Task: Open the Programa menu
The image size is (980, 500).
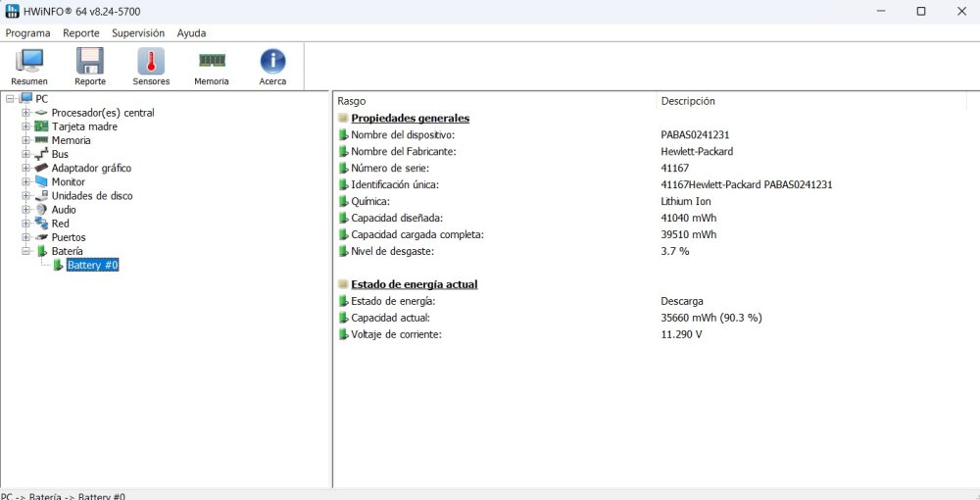Action: click(28, 33)
